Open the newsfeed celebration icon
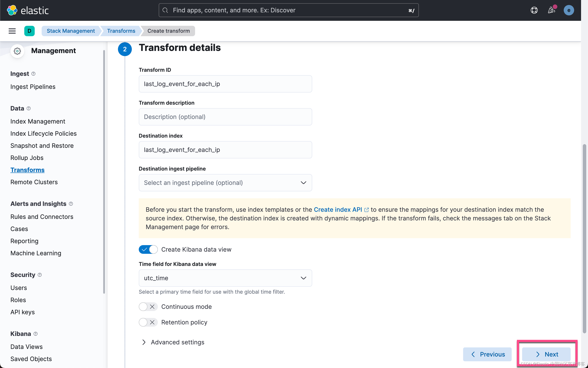 tap(551, 10)
